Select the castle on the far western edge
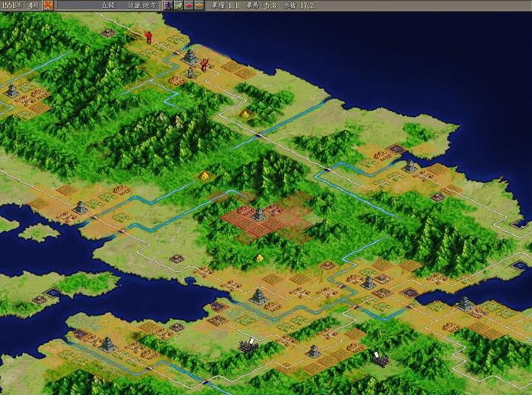Viewport: 532px width, 395px height. [12, 91]
